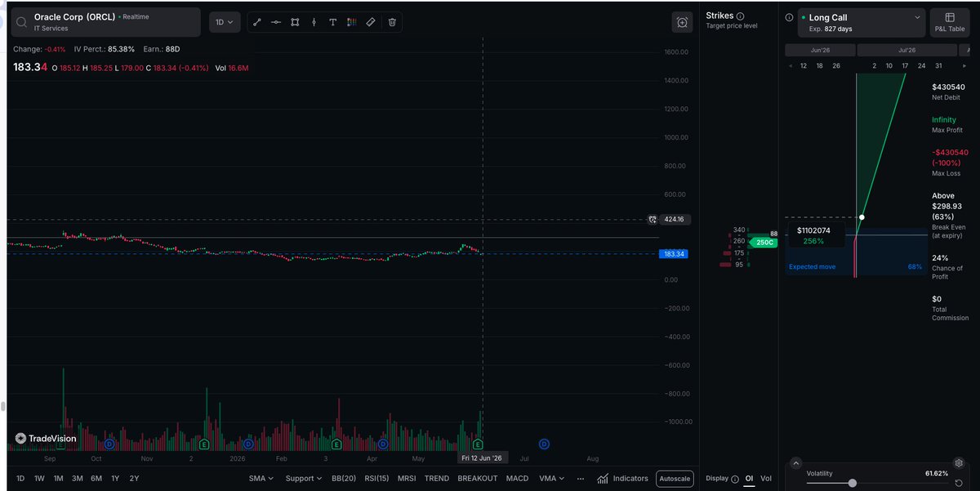Image resolution: width=980 pixels, height=491 pixels.
Task: Click the Indicators button label
Action: (x=630, y=479)
